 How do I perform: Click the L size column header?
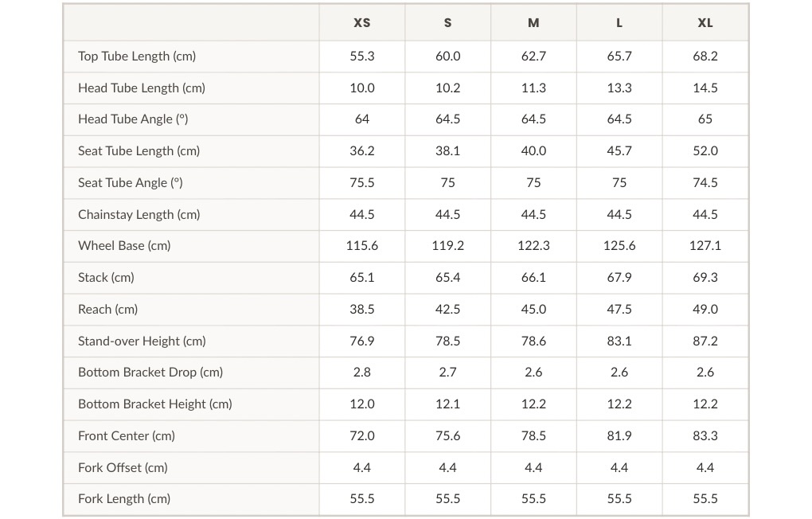619,23
